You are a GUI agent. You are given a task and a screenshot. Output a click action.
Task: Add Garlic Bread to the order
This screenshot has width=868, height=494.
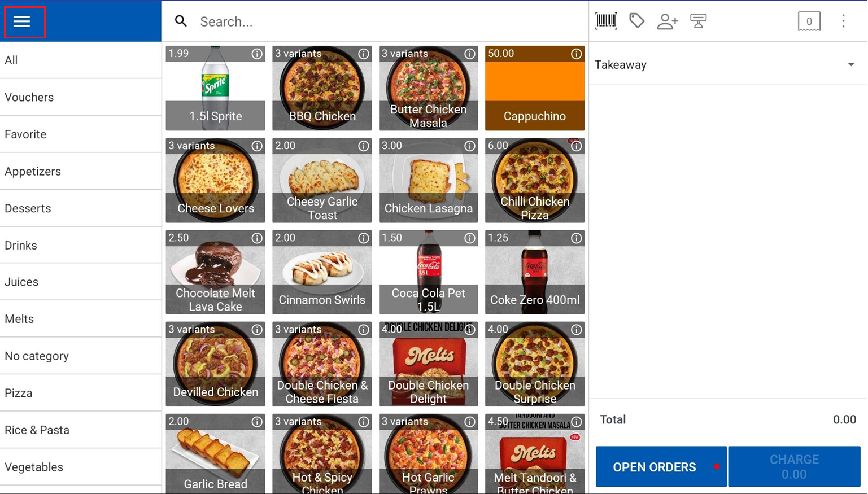[215, 454]
